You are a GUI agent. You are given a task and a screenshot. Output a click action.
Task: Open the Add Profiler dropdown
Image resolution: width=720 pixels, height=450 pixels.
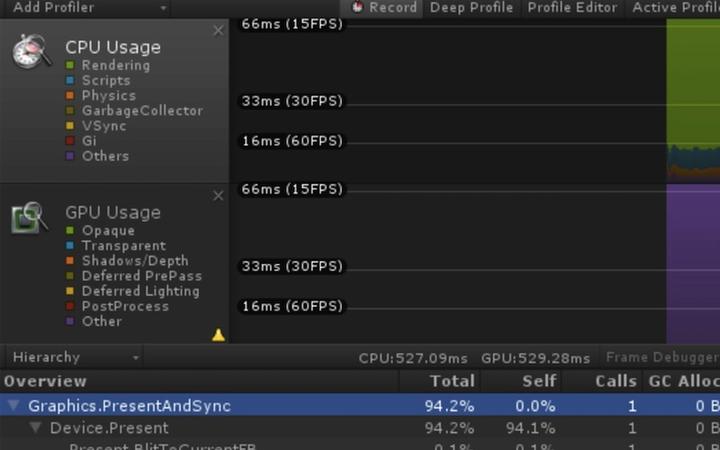tap(88, 8)
